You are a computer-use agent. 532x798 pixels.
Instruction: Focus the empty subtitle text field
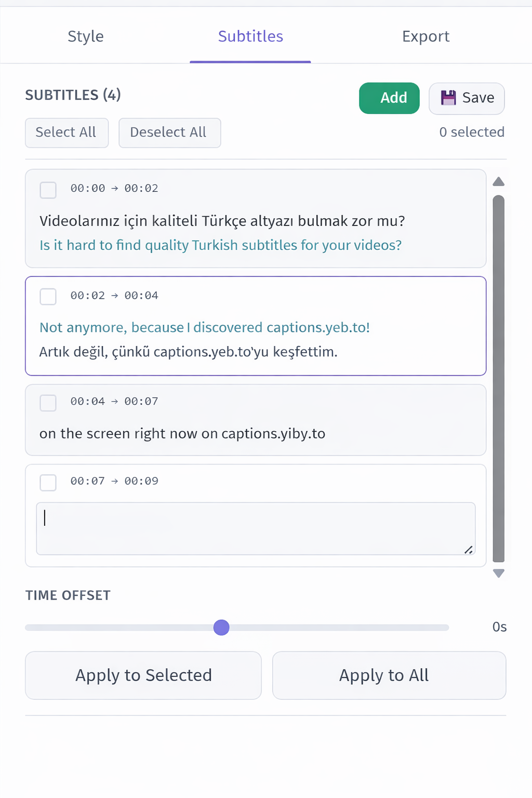pos(256,528)
